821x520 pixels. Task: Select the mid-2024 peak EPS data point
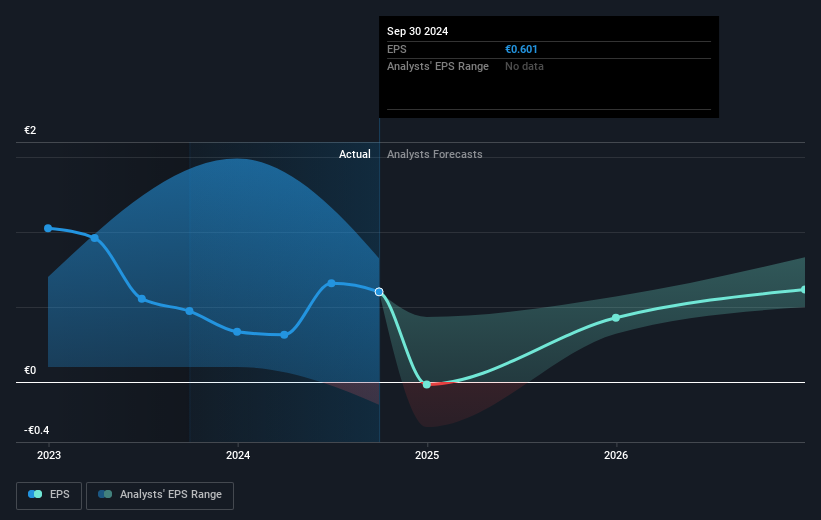(x=331, y=283)
